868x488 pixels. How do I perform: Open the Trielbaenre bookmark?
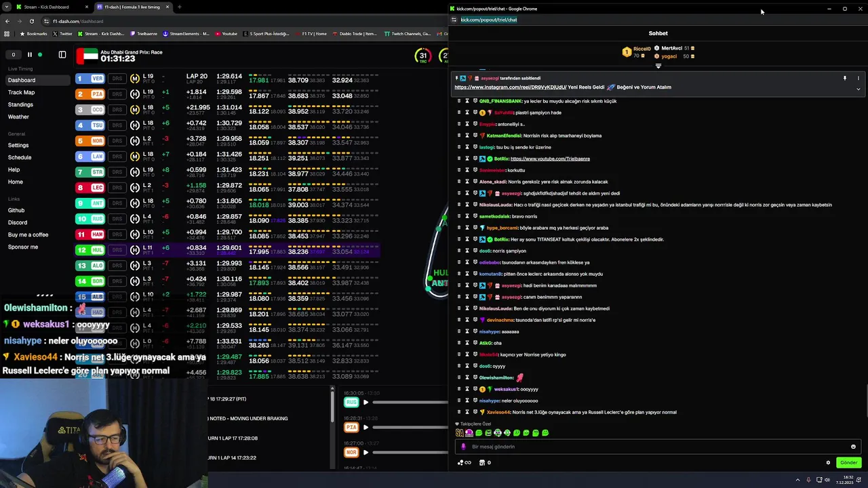144,34
